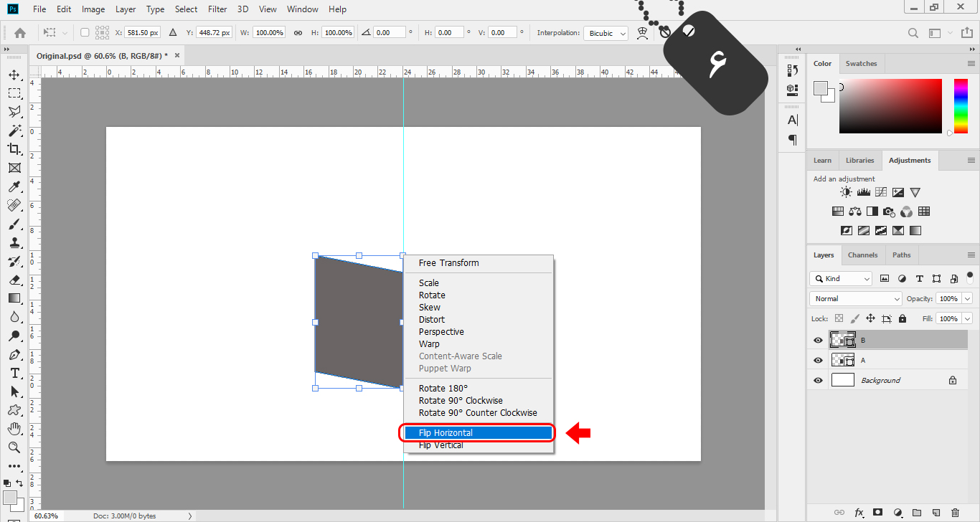Toggle lock all layer attributes
Screen dimensions: 980x522
pos(903,318)
